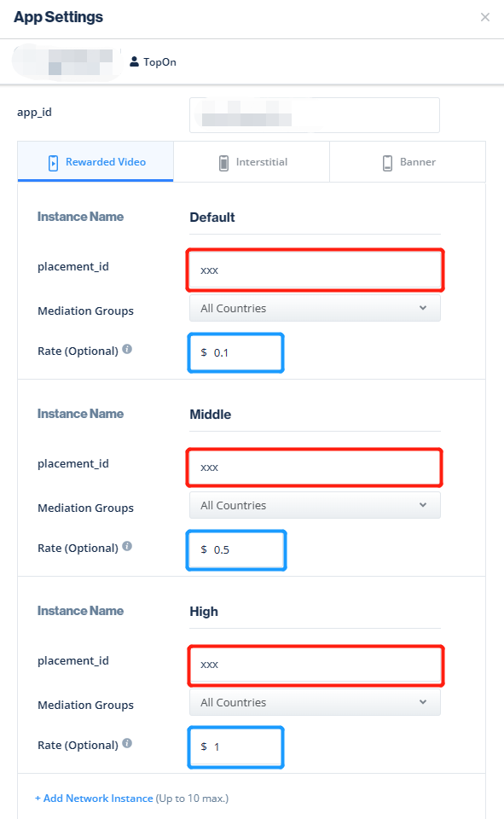Click the info icon beside Default Rate (Optional)

[x=126, y=347]
